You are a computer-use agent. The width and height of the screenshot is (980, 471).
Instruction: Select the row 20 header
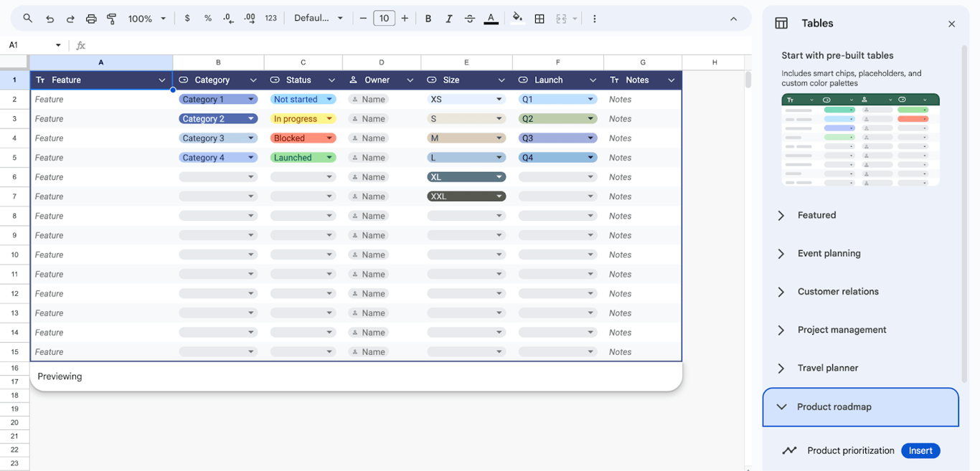[x=14, y=422]
